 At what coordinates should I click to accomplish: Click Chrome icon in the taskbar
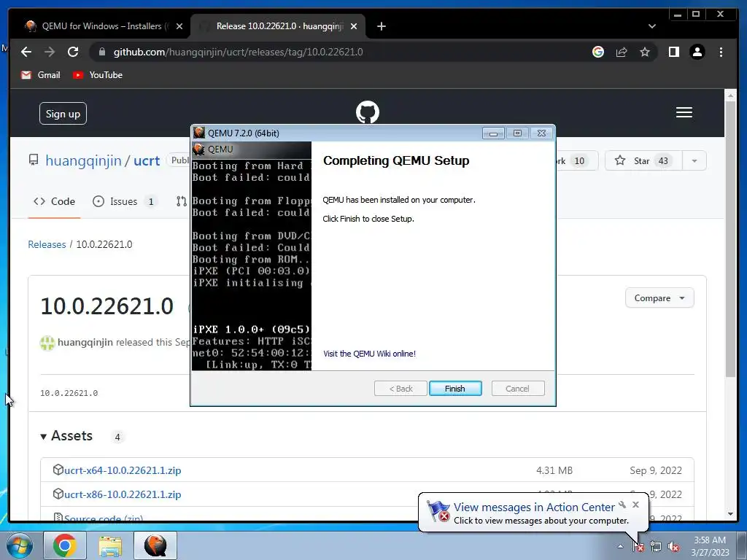point(65,545)
